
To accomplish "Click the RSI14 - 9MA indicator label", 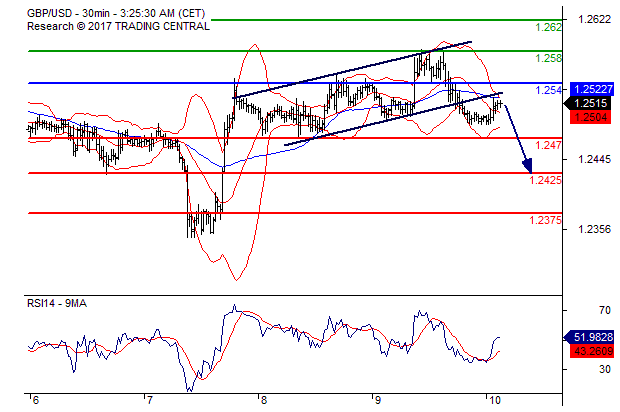I will pos(57,304).
